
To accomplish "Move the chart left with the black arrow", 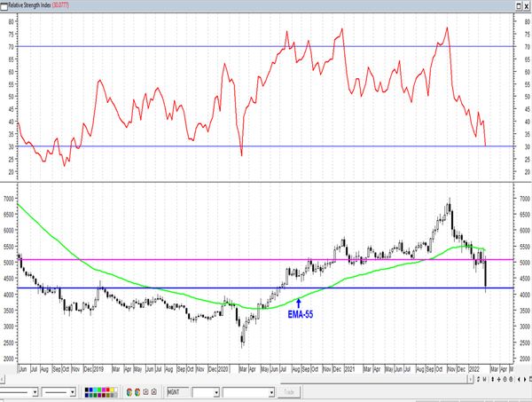I will [519, 379].
